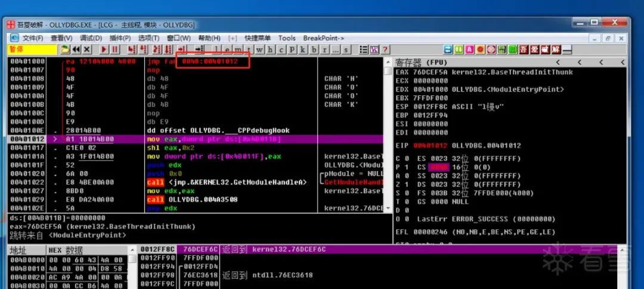Open the BreakPoint-> menu
This screenshot has width=644, height=289.
point(324,38)
